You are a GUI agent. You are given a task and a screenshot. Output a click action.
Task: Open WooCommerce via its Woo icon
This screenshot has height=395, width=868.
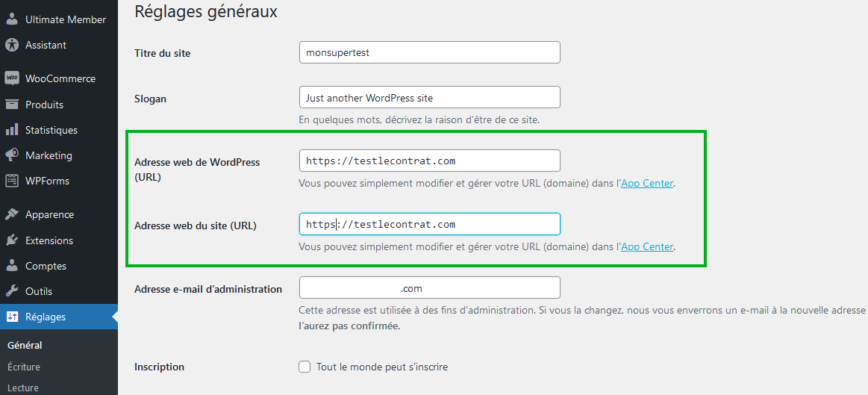12,78
